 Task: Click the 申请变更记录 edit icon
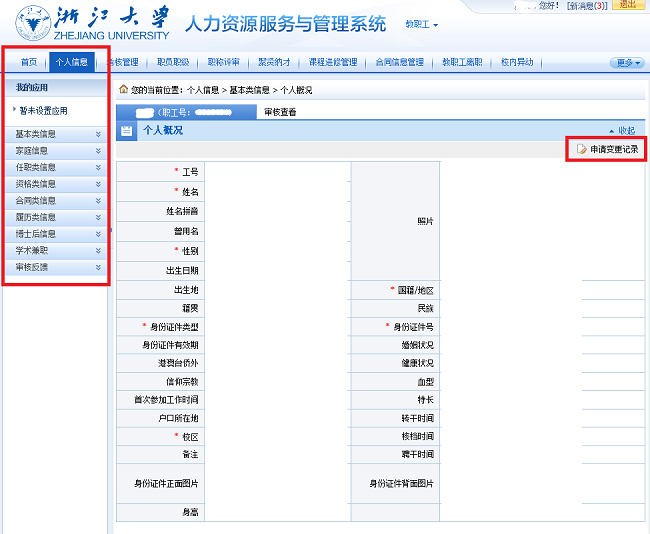581,149
